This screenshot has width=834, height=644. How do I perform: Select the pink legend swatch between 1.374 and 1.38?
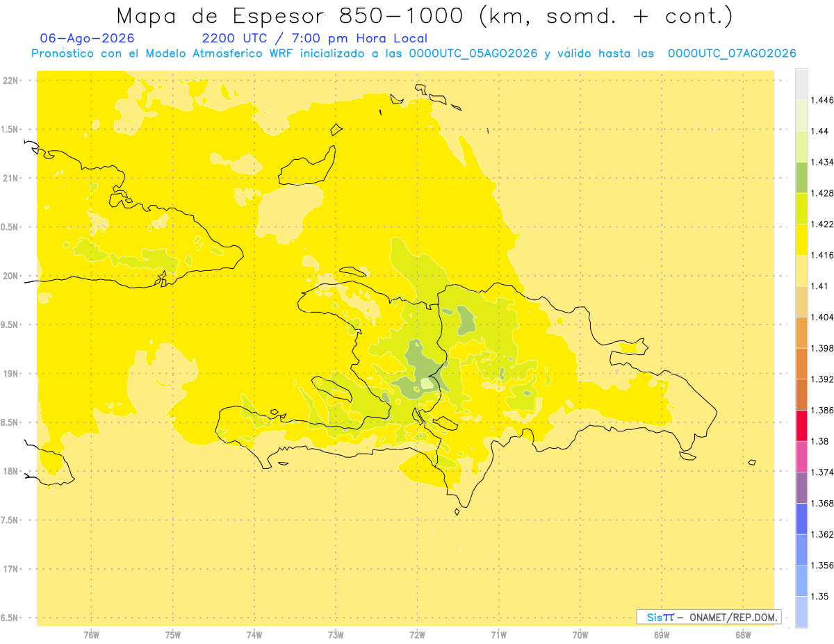pyautogui.click(x=801, y=456)
